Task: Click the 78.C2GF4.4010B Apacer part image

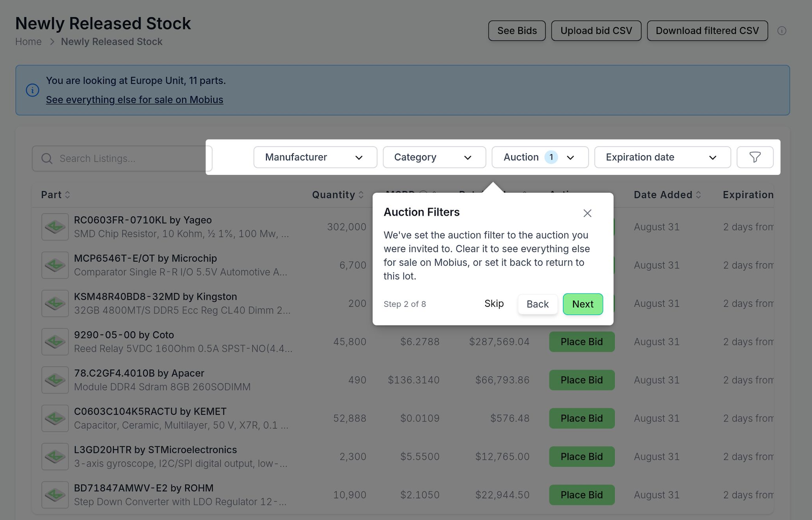Action: pos(55,380)
